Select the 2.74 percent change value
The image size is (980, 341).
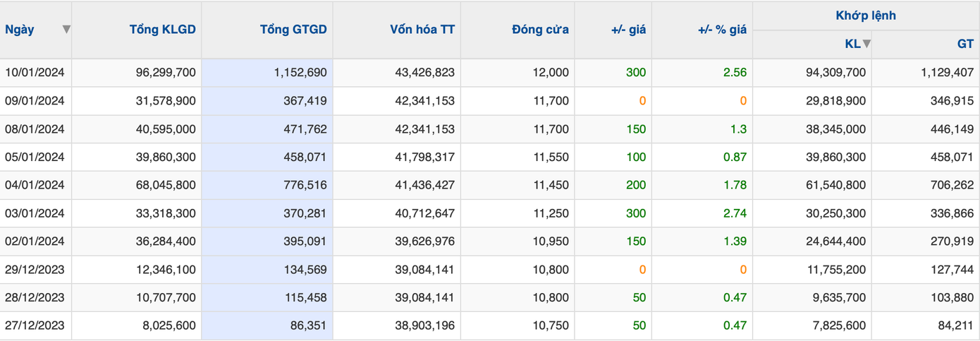(734, 213)
